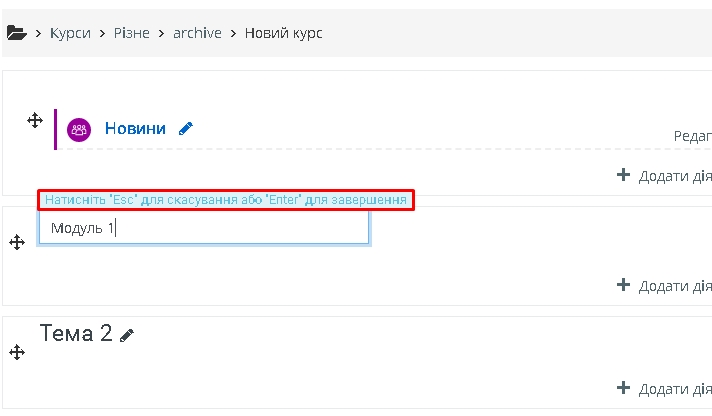Click the open folder breadcrumb icon
The width and height of the screenshot is (712, 416).
pyautogui.click(x=17, y=33)
